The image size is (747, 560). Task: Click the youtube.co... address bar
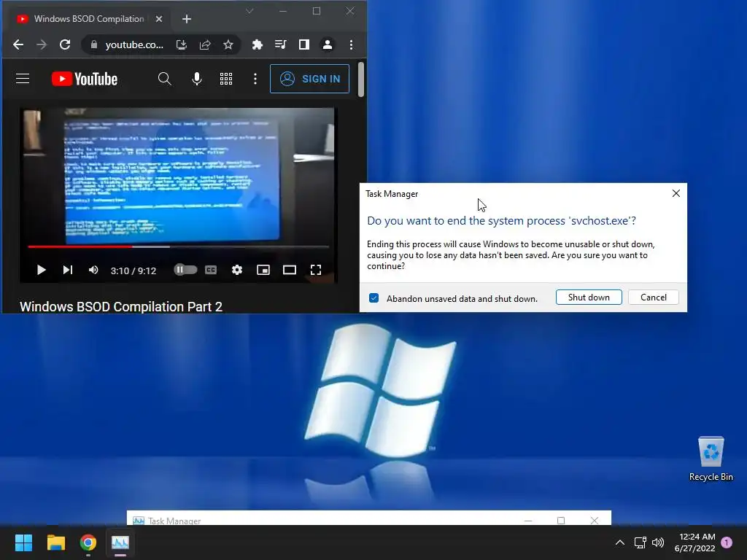pos(134,44)
